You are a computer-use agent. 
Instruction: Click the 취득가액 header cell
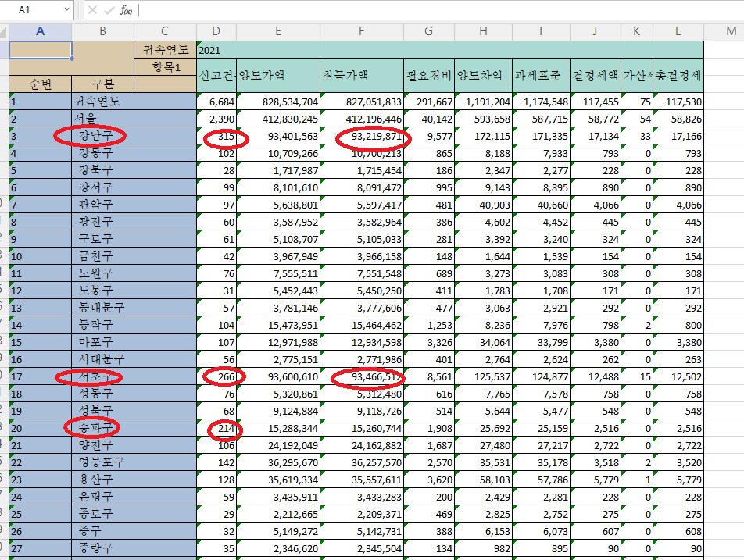(x=361, y=76)
